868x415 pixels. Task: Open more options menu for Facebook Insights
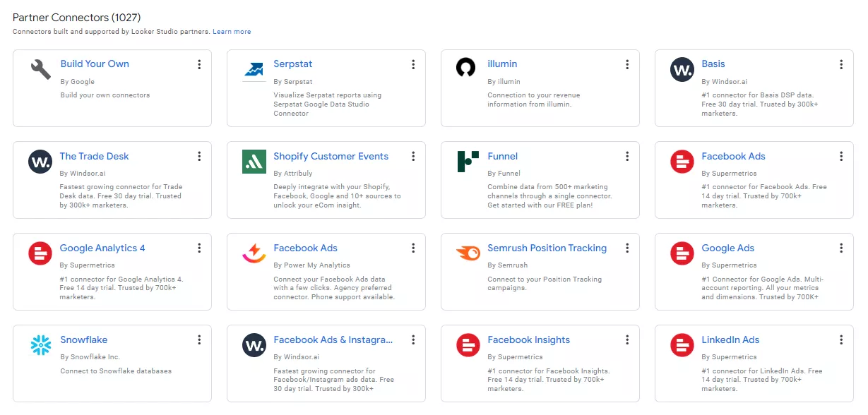coord(627,339)
